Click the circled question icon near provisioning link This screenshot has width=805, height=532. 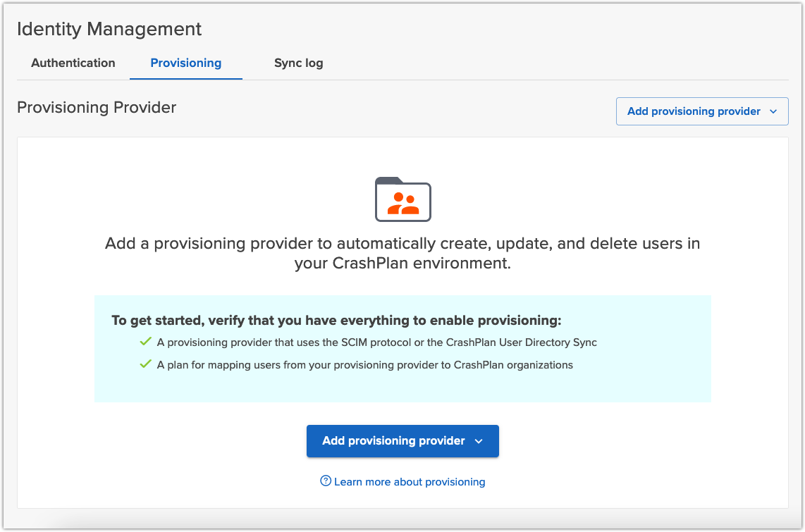point(325,481)
